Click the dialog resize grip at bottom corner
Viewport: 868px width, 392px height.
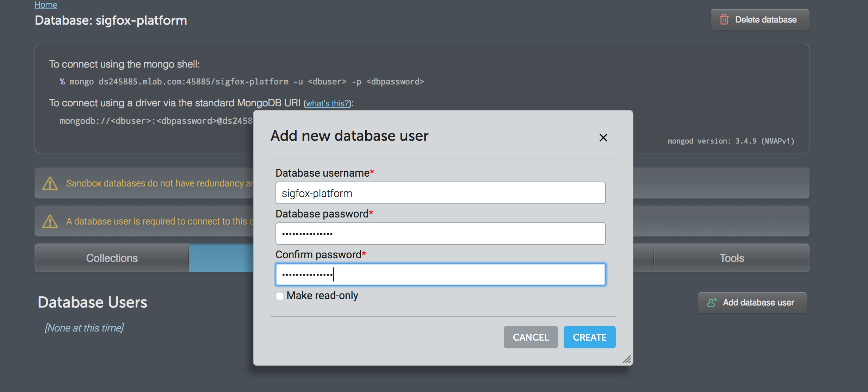click(x=627, y=359)
